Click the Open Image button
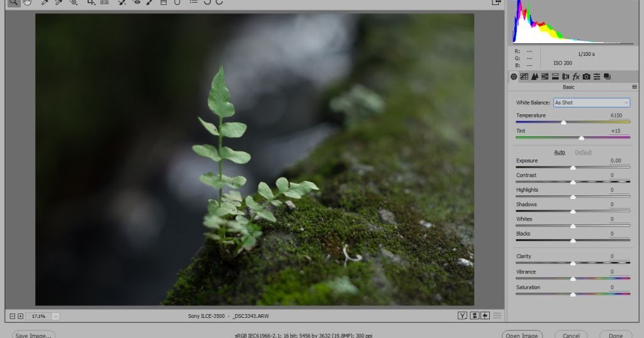Viewport: 644px width, 338px height. 521,335
